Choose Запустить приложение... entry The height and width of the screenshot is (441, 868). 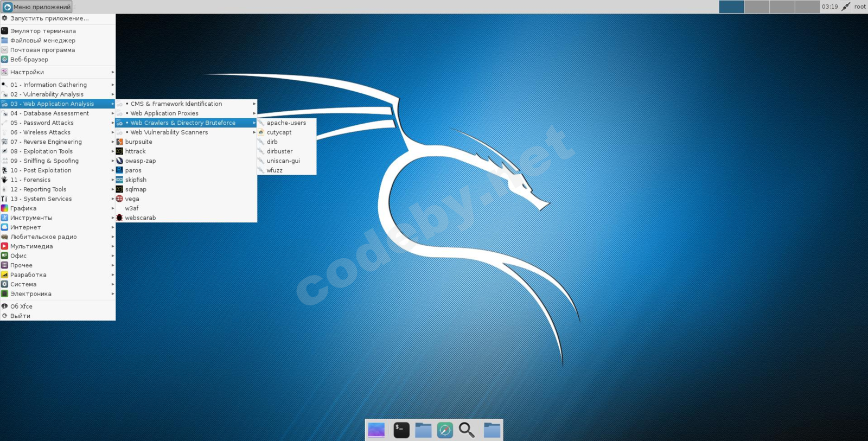[x=58, y=18]
